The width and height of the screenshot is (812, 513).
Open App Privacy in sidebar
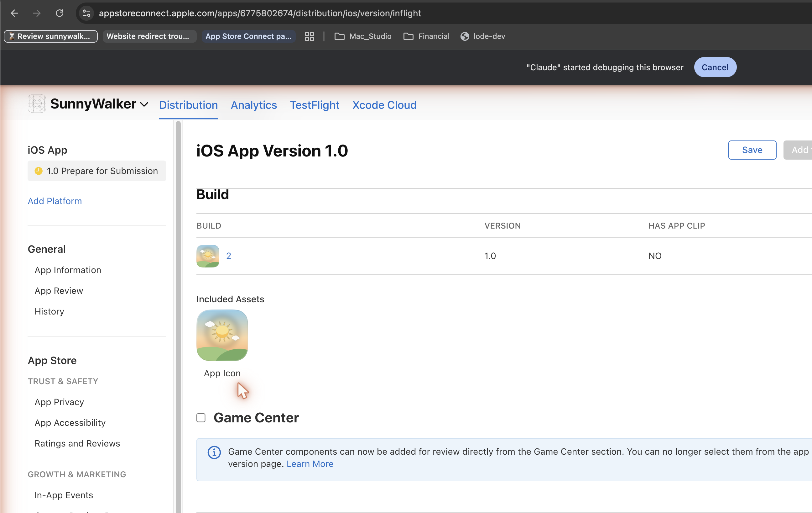pos(59,402)
